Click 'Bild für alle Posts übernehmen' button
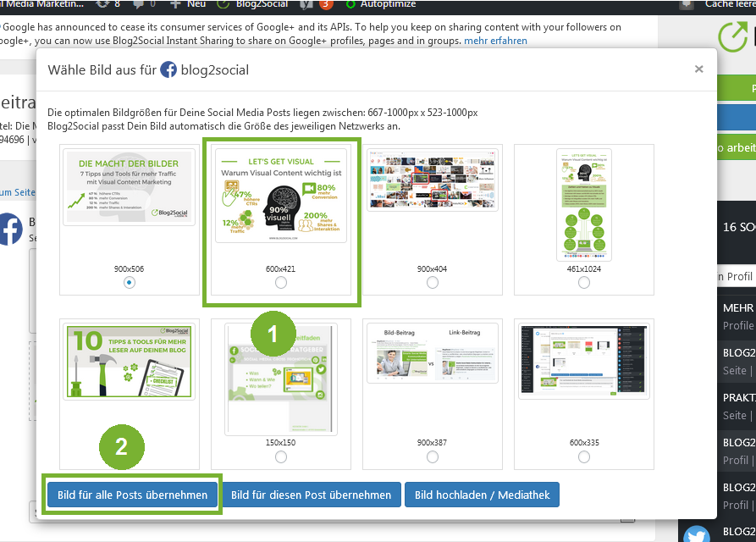The image size is (756, 542). (132, 495)
